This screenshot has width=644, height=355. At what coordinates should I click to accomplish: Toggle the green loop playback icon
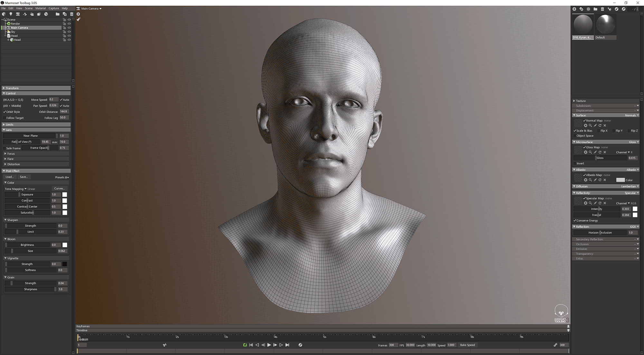245,345
